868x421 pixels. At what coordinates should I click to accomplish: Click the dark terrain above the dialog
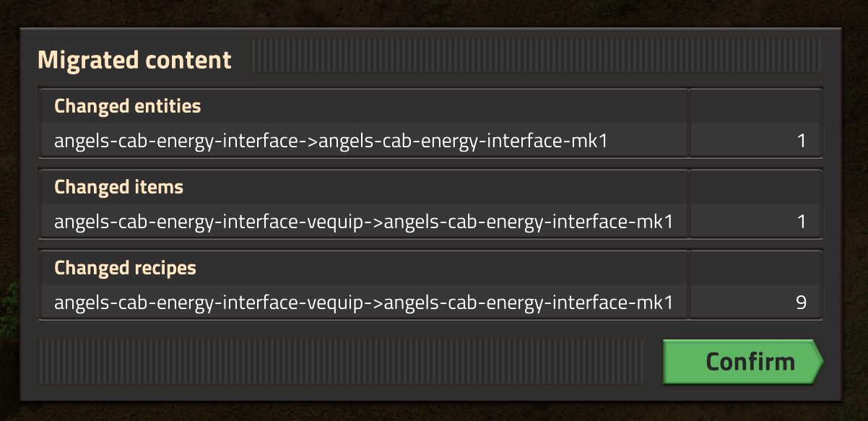[433, 12]
